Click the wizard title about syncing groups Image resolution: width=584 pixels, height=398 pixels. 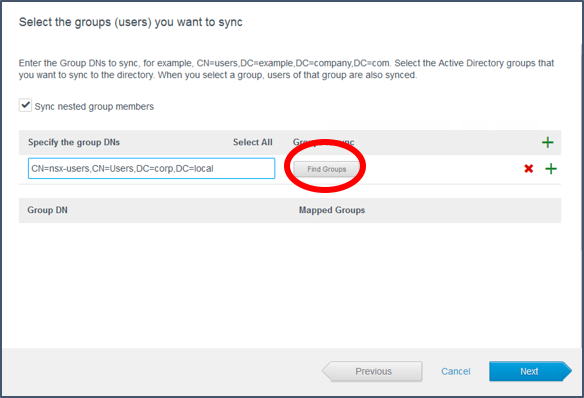[131, 22]
